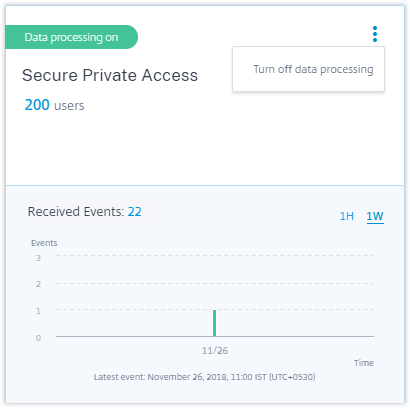This screenshot has height=408, width=410.
Task: Click the Secure Private Access title
Action: (110, 75)
